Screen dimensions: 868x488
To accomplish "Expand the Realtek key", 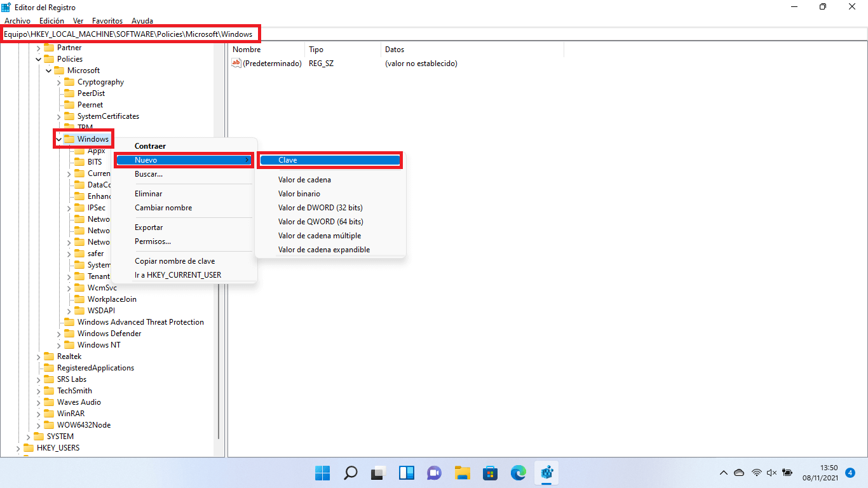I will click(39, 356).
